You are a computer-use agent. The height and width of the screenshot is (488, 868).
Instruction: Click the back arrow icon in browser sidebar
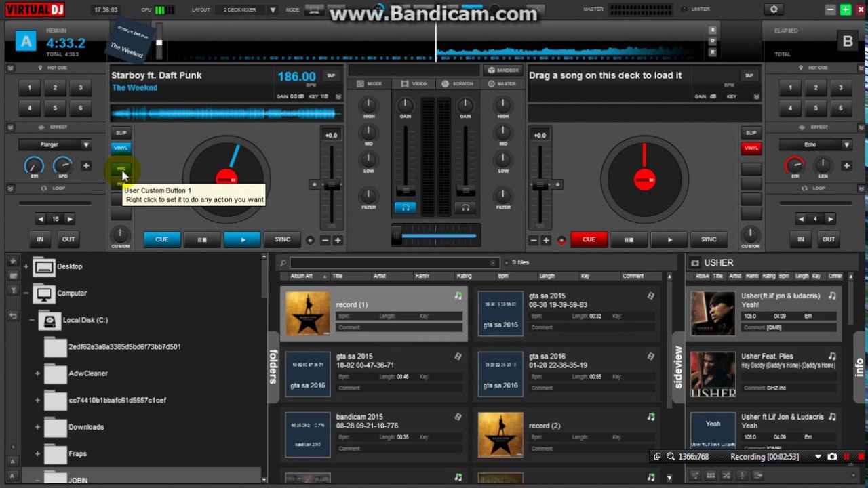[x=13, y=316]
